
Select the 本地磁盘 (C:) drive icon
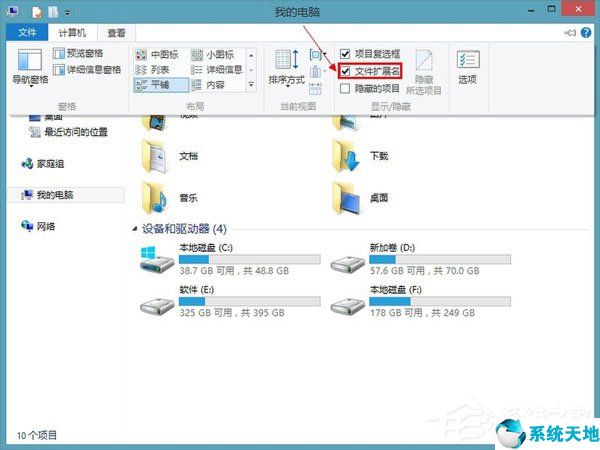158,259
